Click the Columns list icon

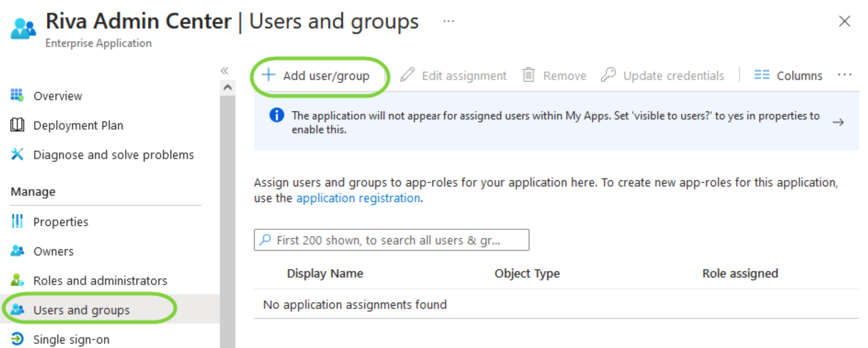click(x=761, y=75)
